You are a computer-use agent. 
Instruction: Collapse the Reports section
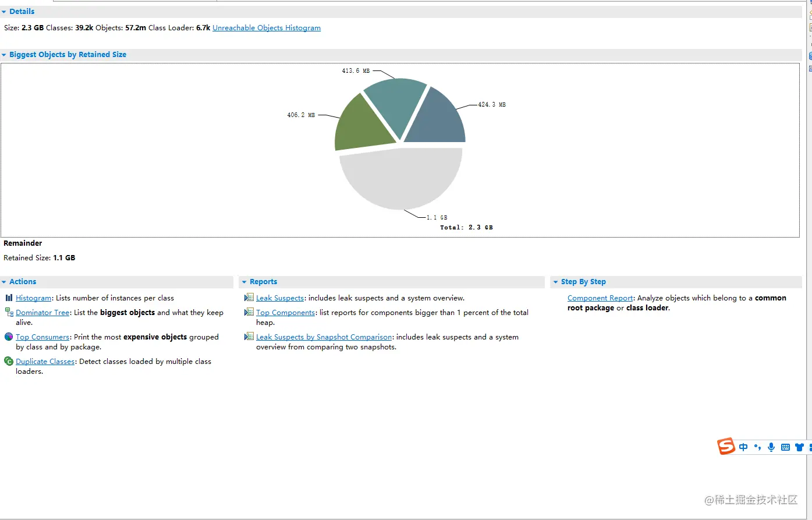tap(244, 282)
